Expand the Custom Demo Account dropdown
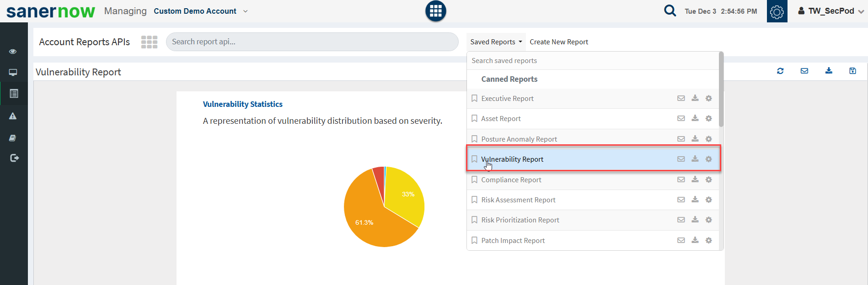This screenshot has width=868, height=285. point(246,11)
